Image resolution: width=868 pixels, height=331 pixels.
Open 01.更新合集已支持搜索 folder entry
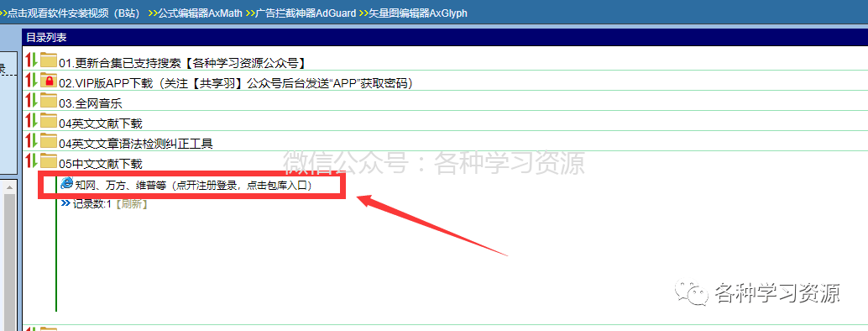click(x=183, y=63)
